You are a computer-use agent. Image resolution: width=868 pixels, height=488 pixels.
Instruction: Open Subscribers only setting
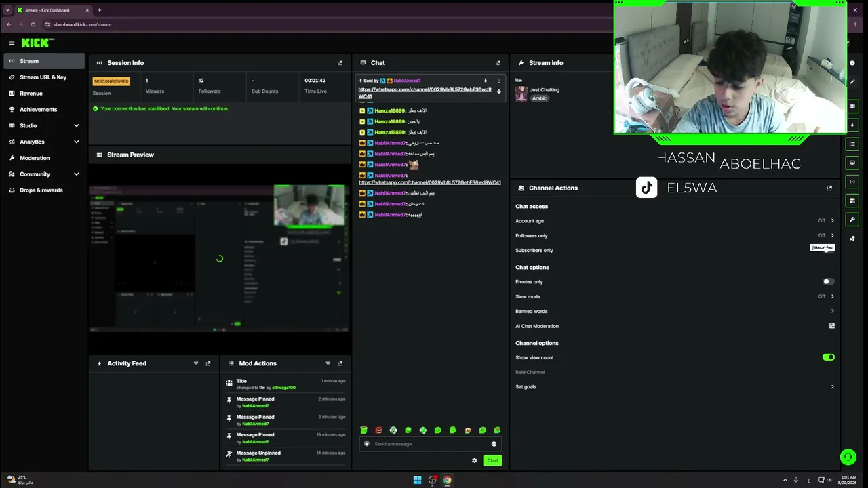click(x=675, y=251)
